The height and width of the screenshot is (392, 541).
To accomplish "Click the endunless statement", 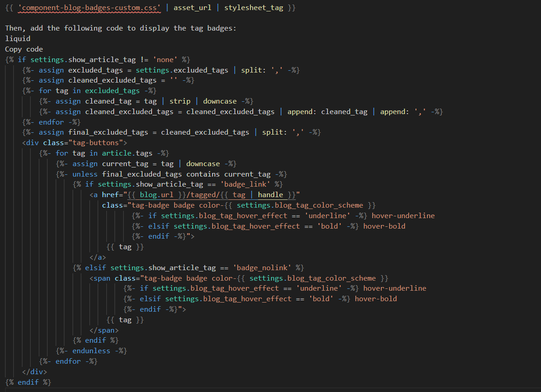I will (x=91, y=351).
